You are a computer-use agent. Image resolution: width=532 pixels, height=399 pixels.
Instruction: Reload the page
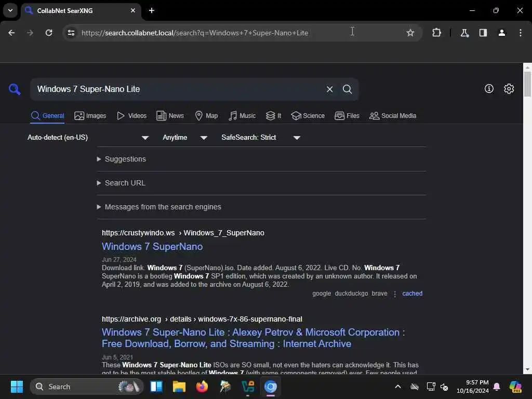(49, 33)
